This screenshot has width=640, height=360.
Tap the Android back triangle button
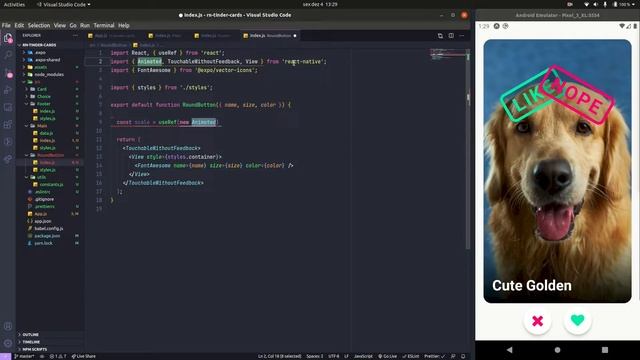pos(509,350)
